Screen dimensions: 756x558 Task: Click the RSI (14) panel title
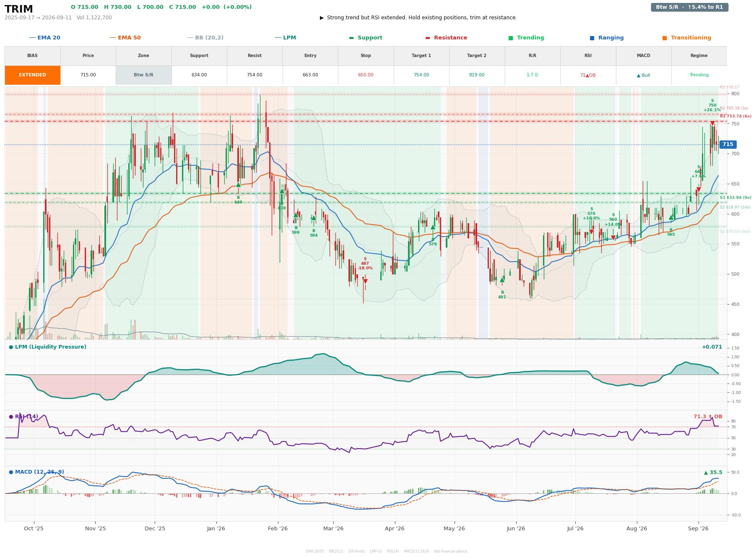[23, 417]
